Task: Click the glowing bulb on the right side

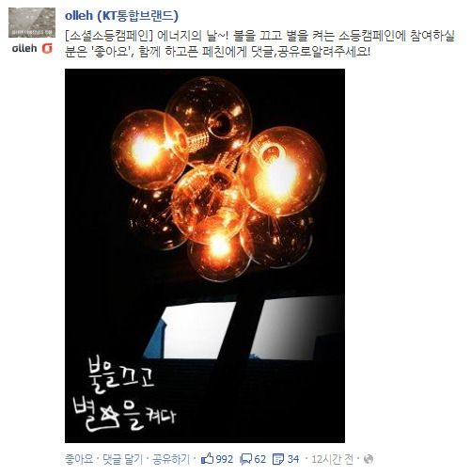Action: tap(283, 171)
